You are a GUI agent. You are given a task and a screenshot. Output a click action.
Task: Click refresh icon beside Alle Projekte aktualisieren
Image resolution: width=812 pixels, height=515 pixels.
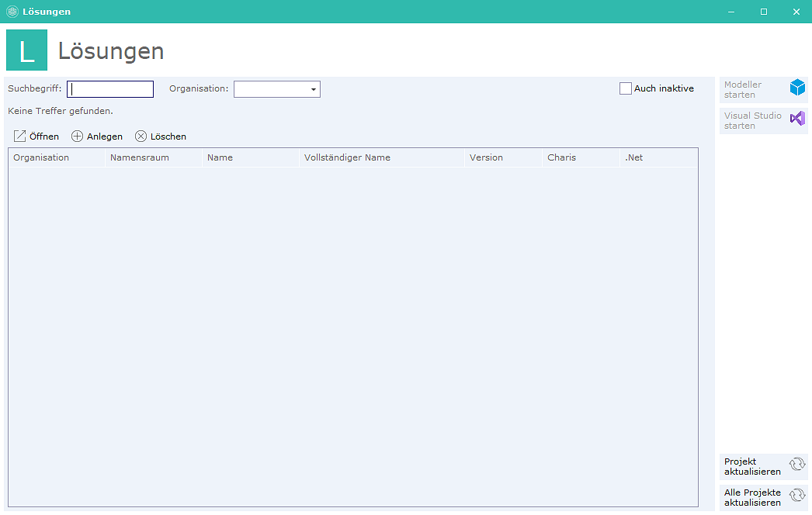tap(797, 496)
